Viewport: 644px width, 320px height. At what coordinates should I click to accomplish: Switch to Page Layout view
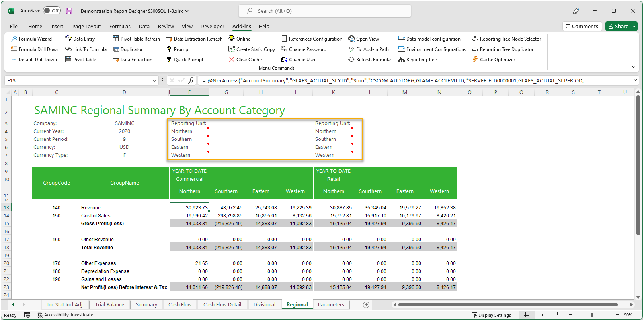tap(542, 315)
